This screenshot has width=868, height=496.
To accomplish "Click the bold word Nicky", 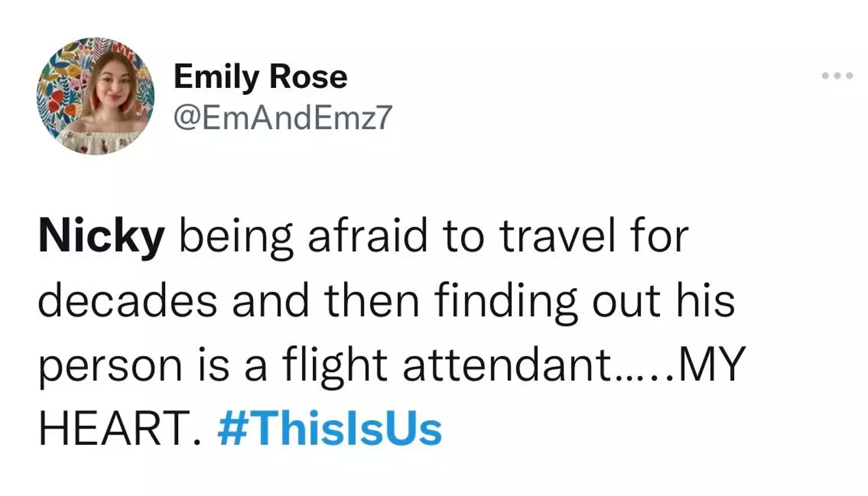I will point(101,237).
